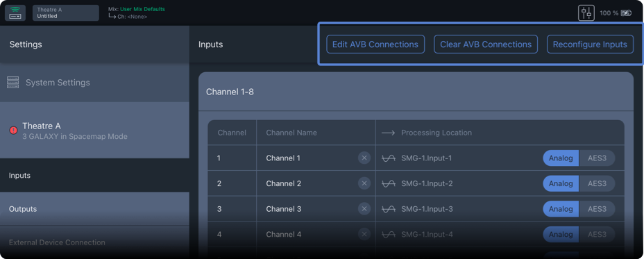Clear the Channel 2 name
Screen dimensions: 644x259
click(364, 183)
